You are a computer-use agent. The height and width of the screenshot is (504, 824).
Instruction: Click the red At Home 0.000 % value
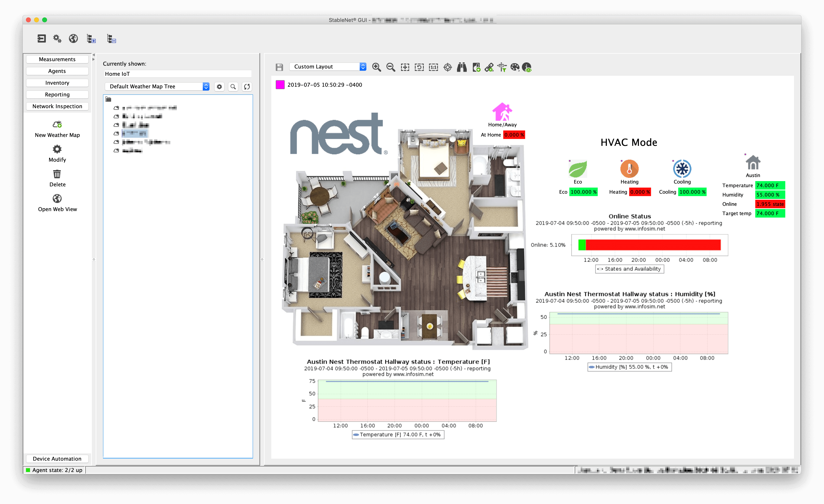514,135
